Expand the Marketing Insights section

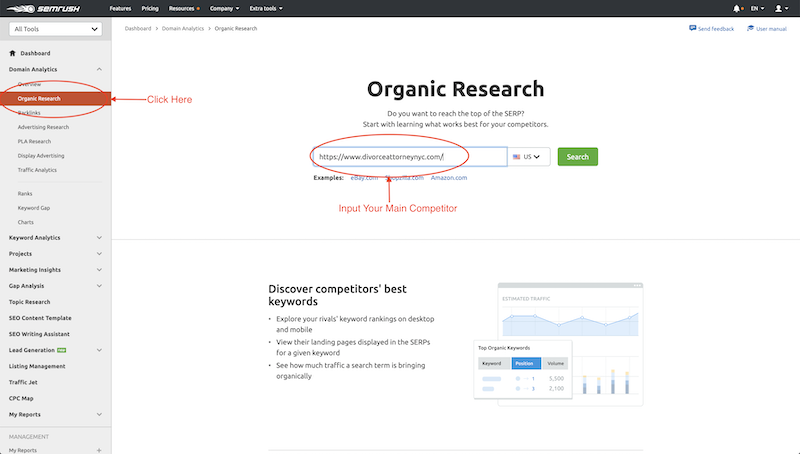(x=99, y=270)
